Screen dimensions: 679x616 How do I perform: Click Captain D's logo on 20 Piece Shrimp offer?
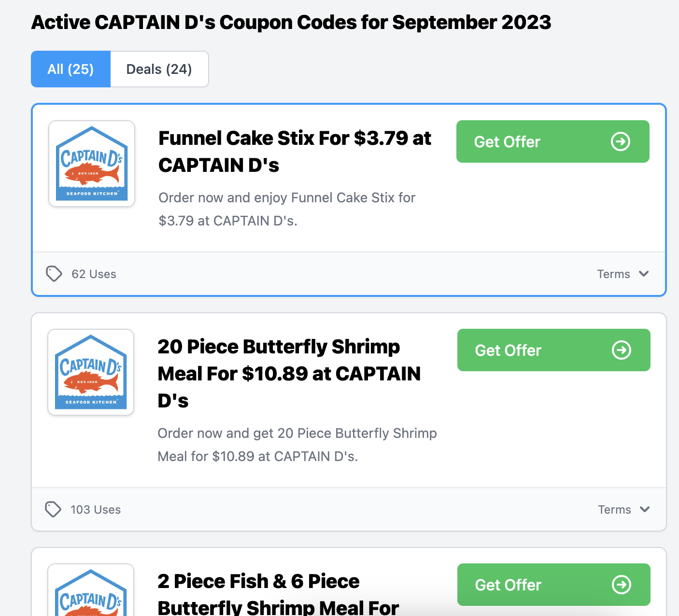pos(91,372)
